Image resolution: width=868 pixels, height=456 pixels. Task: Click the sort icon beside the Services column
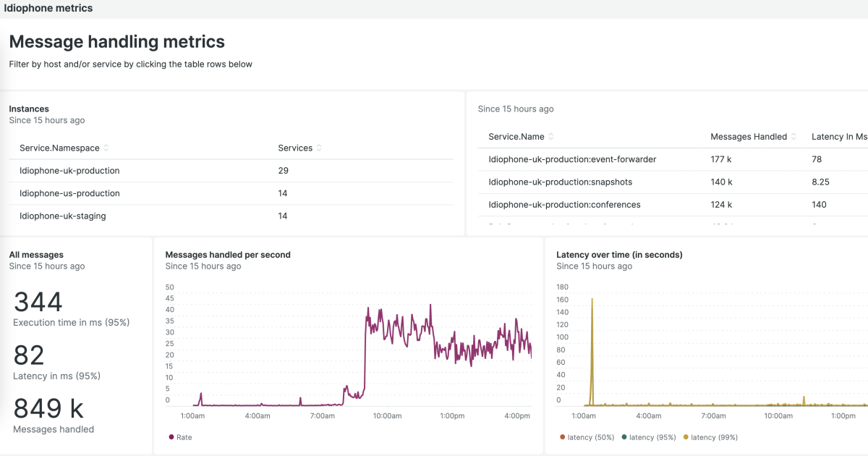click(x=320, y=148)
